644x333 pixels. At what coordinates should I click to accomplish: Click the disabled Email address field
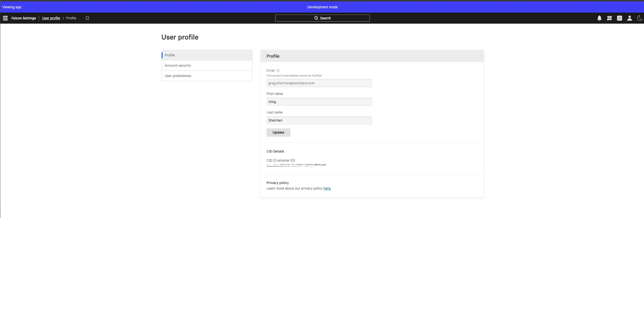pos(319,83)
